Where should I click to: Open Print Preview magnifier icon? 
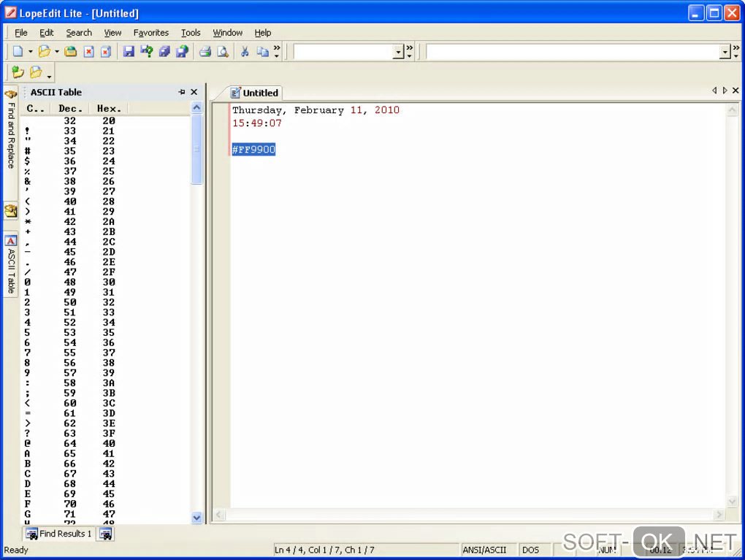click(223, 51)
